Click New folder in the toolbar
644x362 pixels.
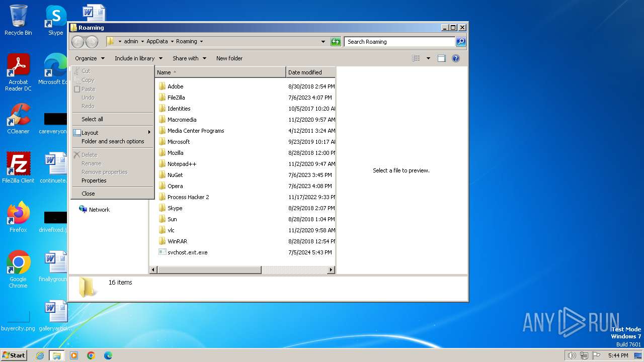(x=229, y=58)
